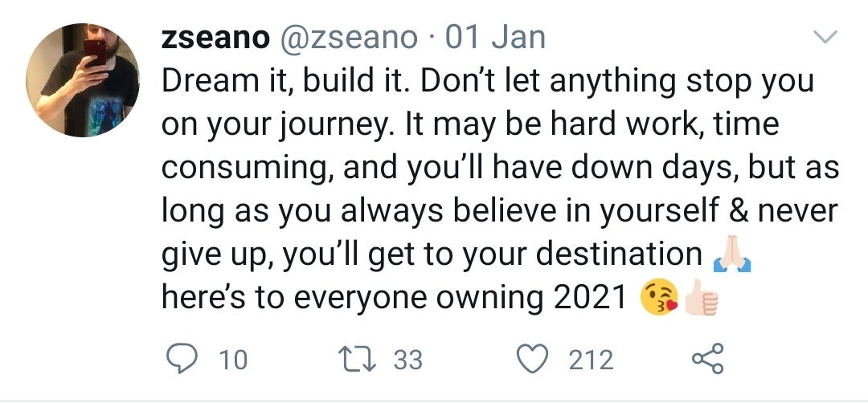The image size is (868, 403).
Task: Expand the tweet options chevron
Action: point(825,37)
